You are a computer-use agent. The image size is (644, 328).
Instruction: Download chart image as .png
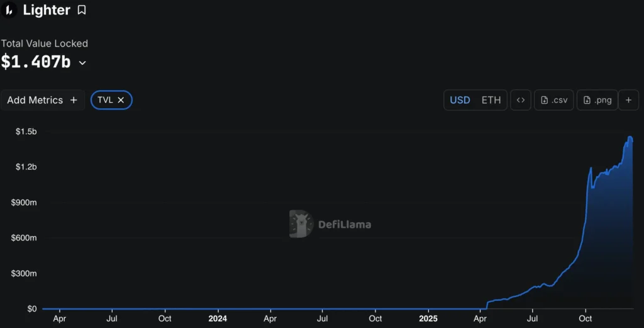(x=597, y=100)
